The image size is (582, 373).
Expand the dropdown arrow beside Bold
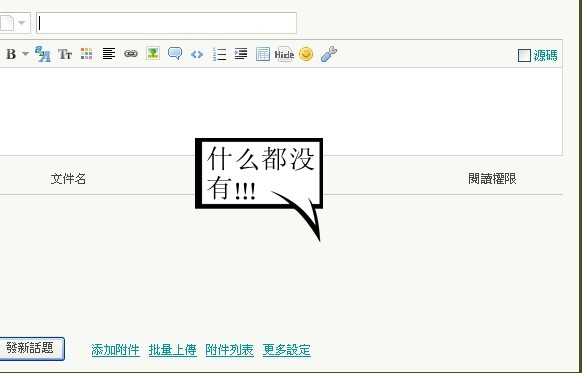[25, 54]
